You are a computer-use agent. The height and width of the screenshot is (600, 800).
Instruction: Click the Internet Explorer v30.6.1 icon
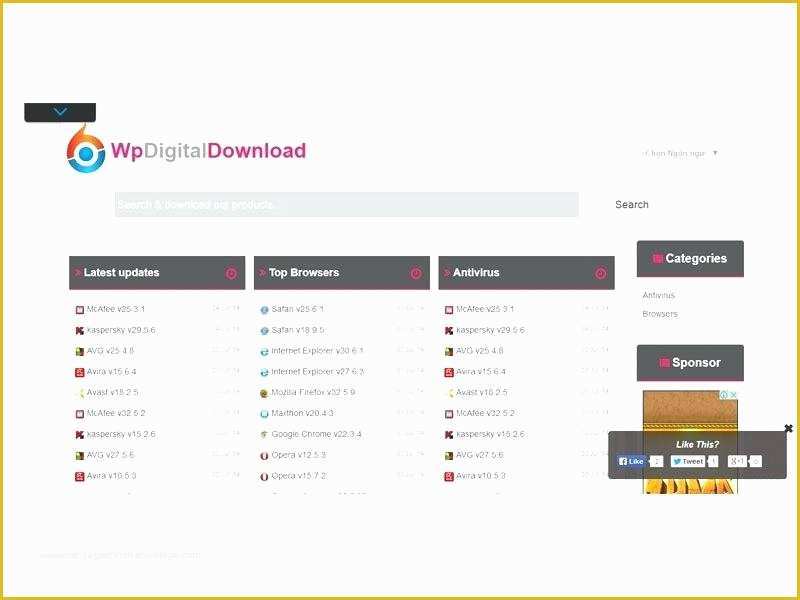[264, 352]
